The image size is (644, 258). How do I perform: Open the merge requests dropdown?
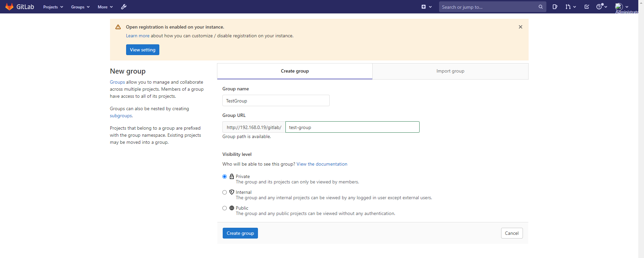(x=571, y=7)
